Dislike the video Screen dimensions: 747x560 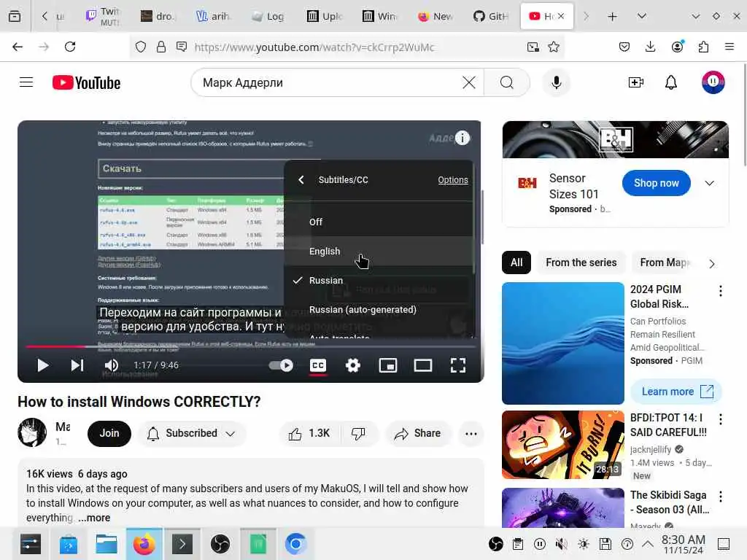tap(359, 433)
